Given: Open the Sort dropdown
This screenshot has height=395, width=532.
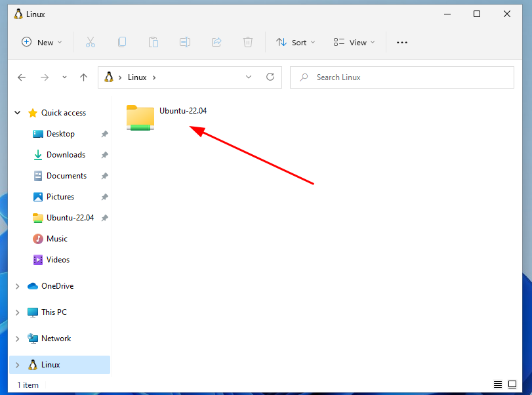Looking at the screenshot, I should [295, 42].
